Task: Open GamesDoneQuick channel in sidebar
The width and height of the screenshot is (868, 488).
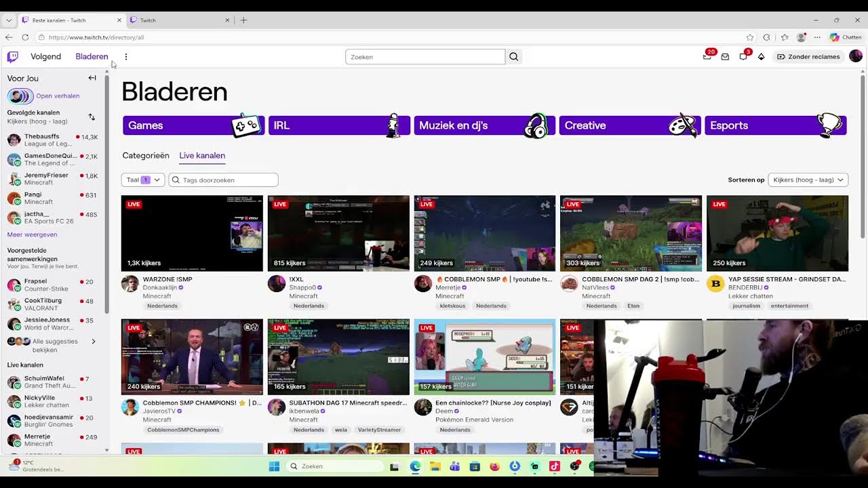Action: tap(53, 159)
